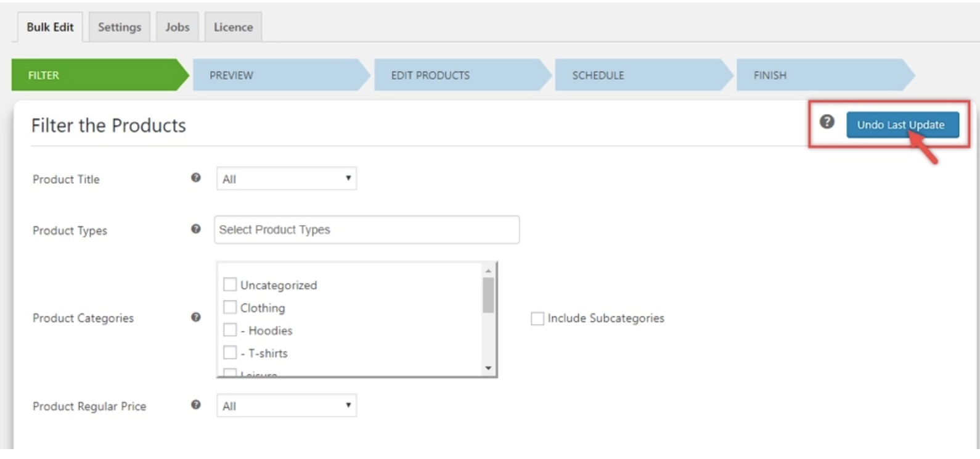Tick the Clothing category checkbox
980x459 pixels.
click(x=230, y=307)
